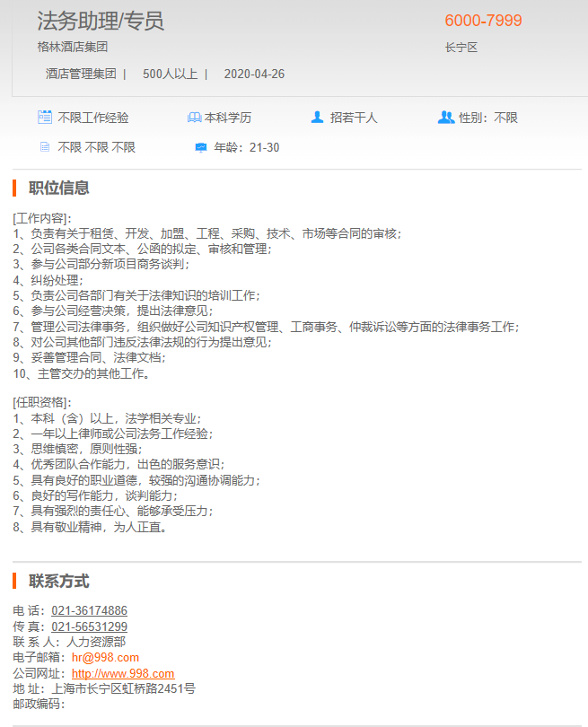Click the 联系方式 section heading
588x727 pixels.
pyautogui.click(x=58, y=581)
